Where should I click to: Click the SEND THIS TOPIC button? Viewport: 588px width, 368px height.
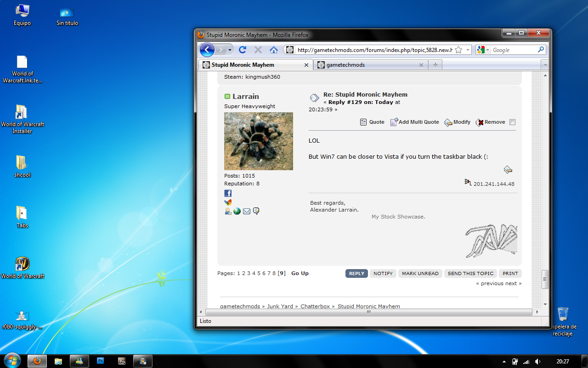pyautogui.click(x=471, y=273)
